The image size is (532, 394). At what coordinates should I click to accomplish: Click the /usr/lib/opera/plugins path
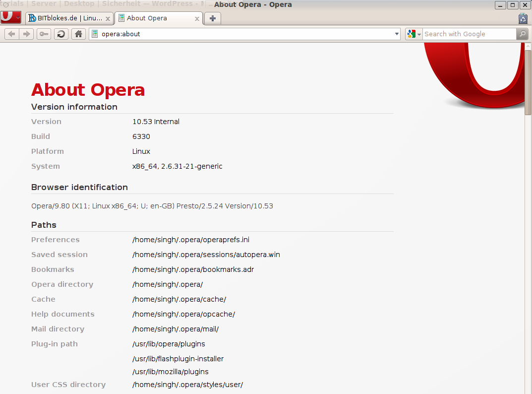click(x=169, y=344)
